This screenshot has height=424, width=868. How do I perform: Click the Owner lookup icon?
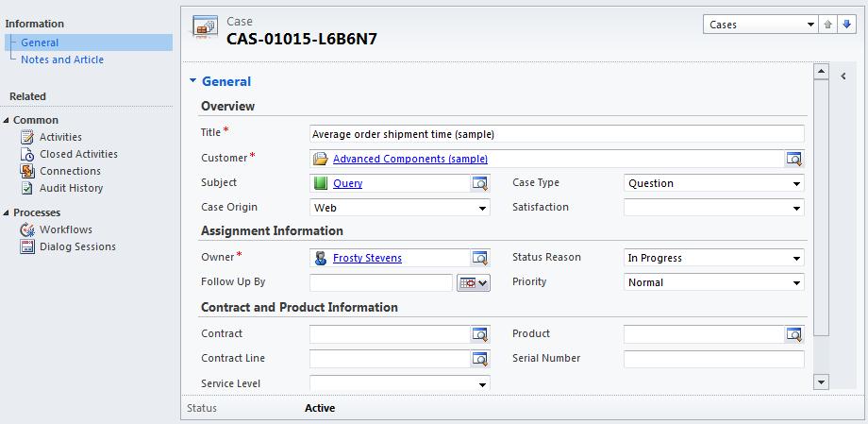[x=480, y=258]
